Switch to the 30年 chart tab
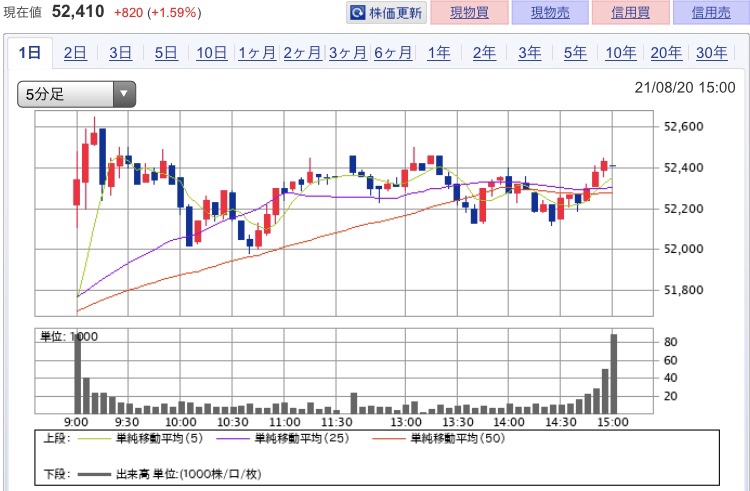 (711, 53)
